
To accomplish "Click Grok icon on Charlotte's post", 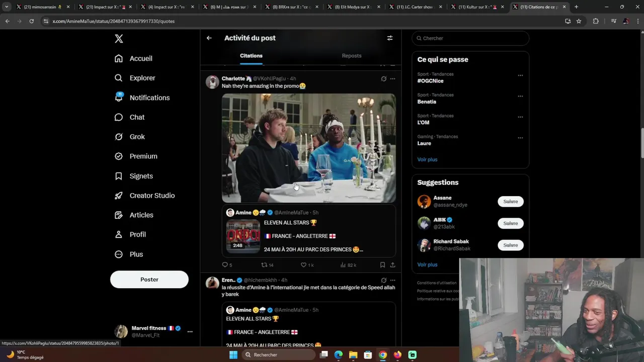I will pos(383,78).
